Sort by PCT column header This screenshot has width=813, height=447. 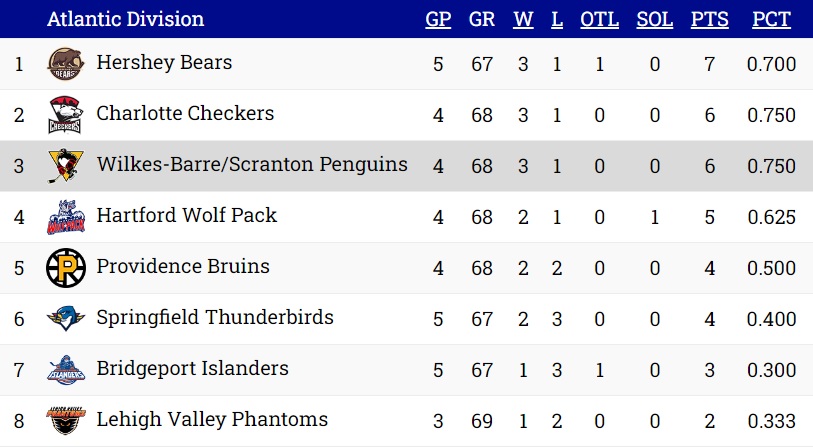point(772,19)
